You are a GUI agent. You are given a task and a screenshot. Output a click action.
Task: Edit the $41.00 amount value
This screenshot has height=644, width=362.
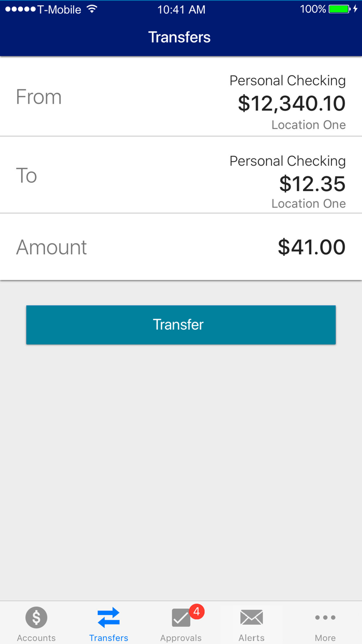[311, 247]
